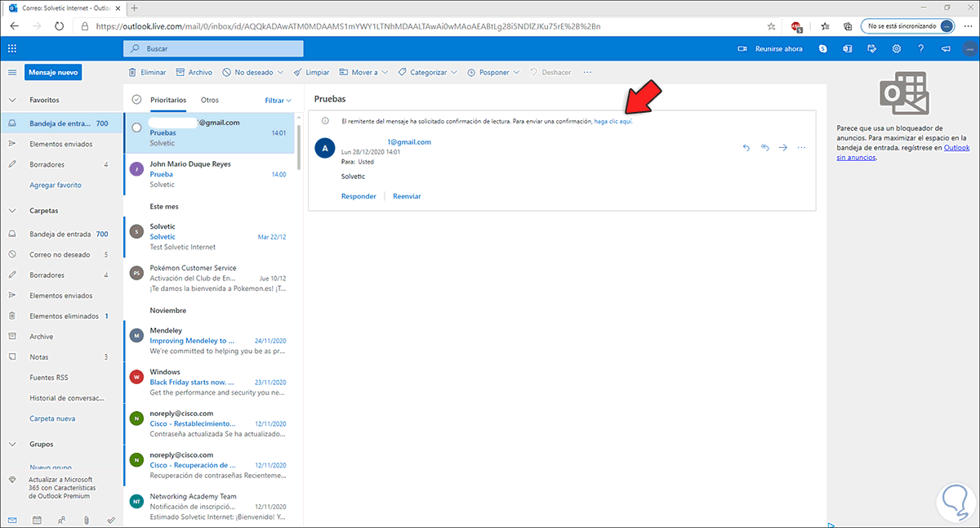Viewport: 980px width, 528px height.
Task: Click Eliminar in toolbar
Action: click(x=147, y=72)
